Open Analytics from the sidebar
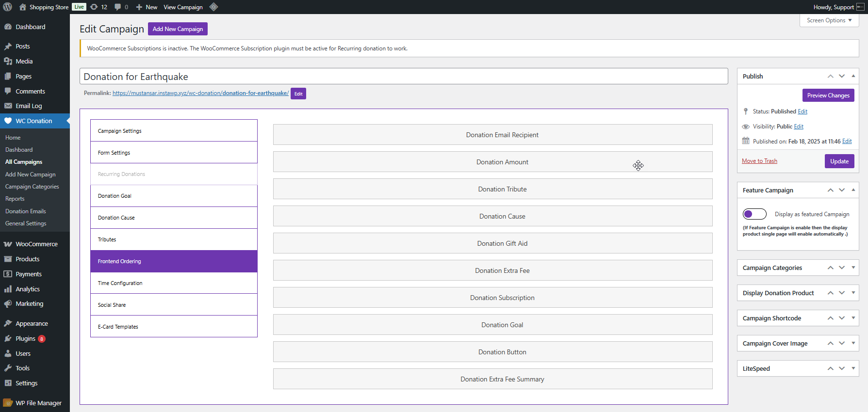This screenshot has height=412, width=868. (x=28, y=289)
